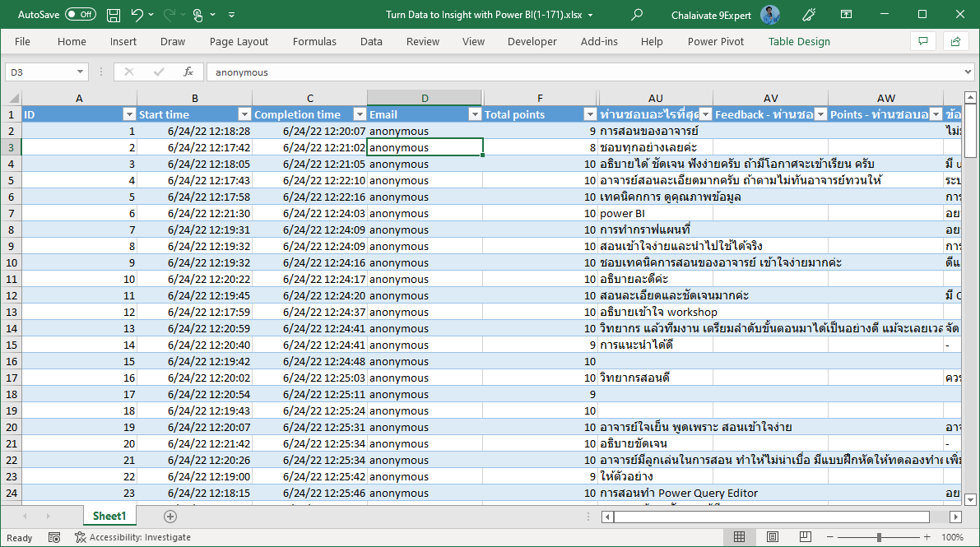Add a new sheet with the plus button
The height and width of the screenshot is (547, 980).
pyautogui.click(x=170, y=516)
